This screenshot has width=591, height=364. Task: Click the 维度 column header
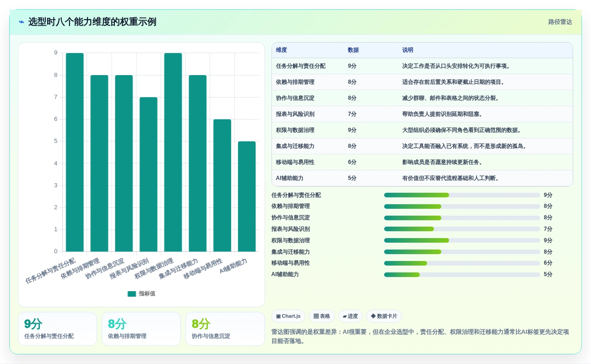tap(282, 50)
